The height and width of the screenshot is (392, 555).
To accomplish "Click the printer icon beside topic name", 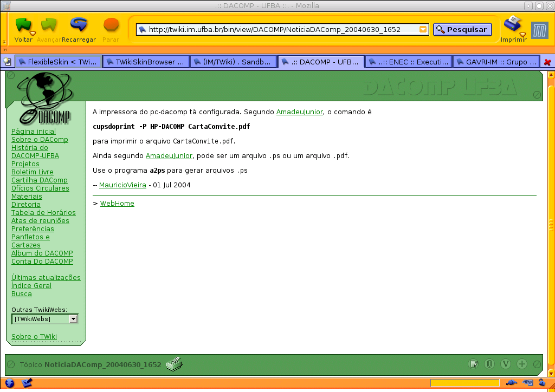I will pyautogui.click(x=175, y=364).
